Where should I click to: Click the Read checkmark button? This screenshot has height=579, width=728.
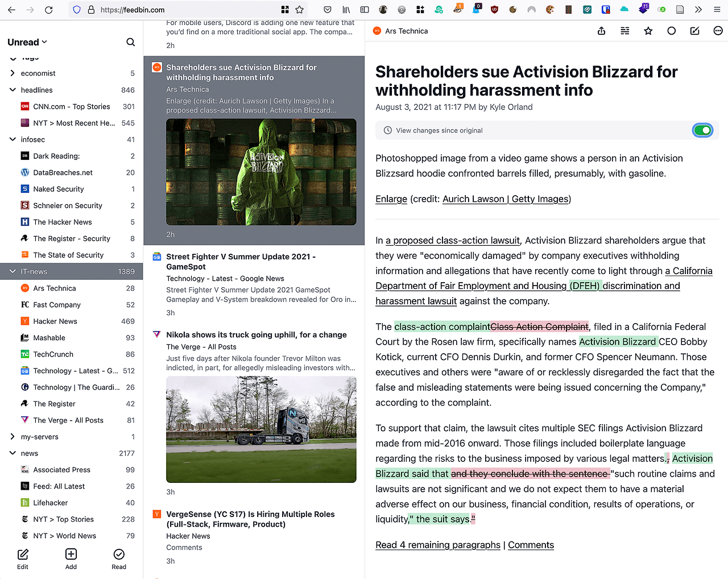(x=119, y=559)
